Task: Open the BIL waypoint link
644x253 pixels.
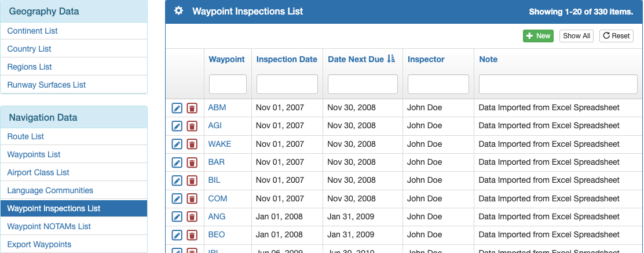Action: [214, 180]
